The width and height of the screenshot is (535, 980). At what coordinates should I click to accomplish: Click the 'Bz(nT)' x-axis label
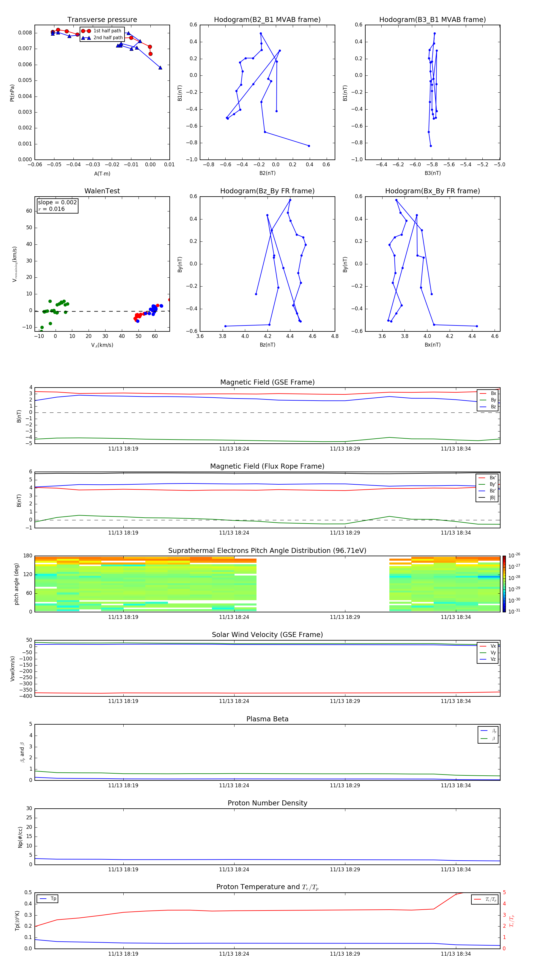(267, 345)
